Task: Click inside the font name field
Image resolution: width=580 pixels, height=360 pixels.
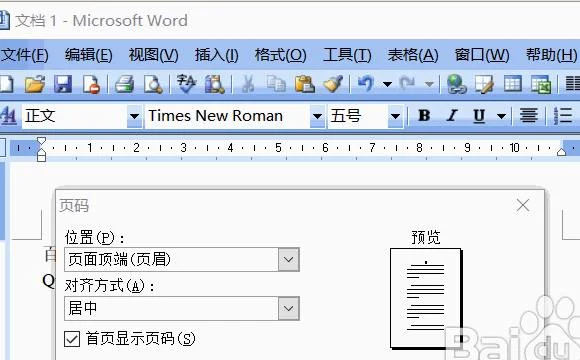Action: tap(227, 117)
